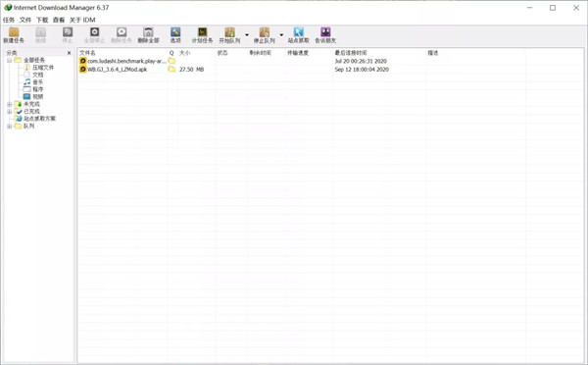Image resolution: width=588 pixels, height=365 pixels.
Task: Sort by the Q column header
Action: tap(172, 53)
